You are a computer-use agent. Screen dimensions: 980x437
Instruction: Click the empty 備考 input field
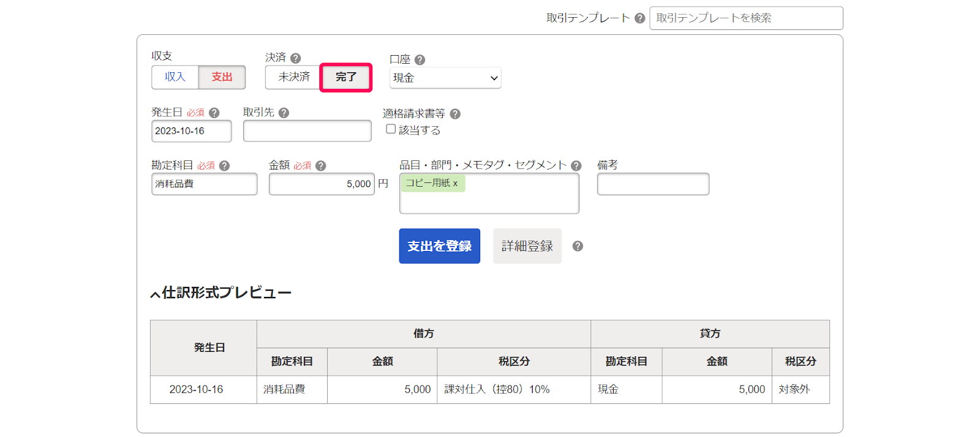pyautogui.click(x=654, y=184)
